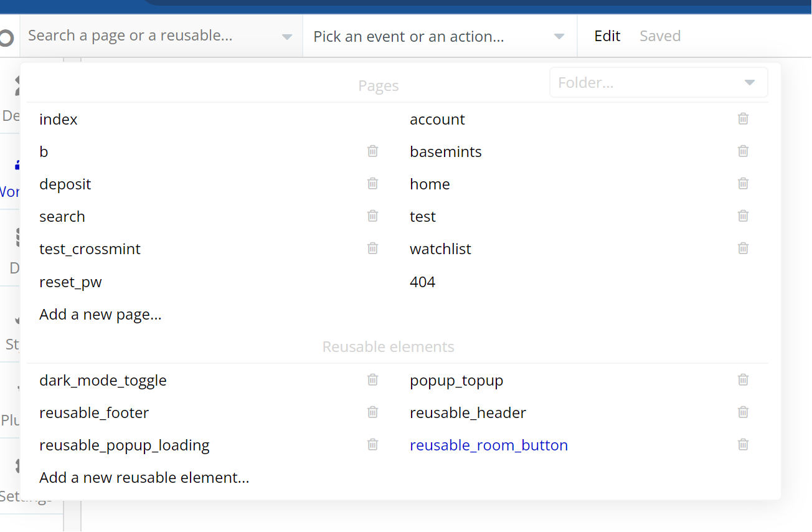Open the index page

(x=59, y=120)
